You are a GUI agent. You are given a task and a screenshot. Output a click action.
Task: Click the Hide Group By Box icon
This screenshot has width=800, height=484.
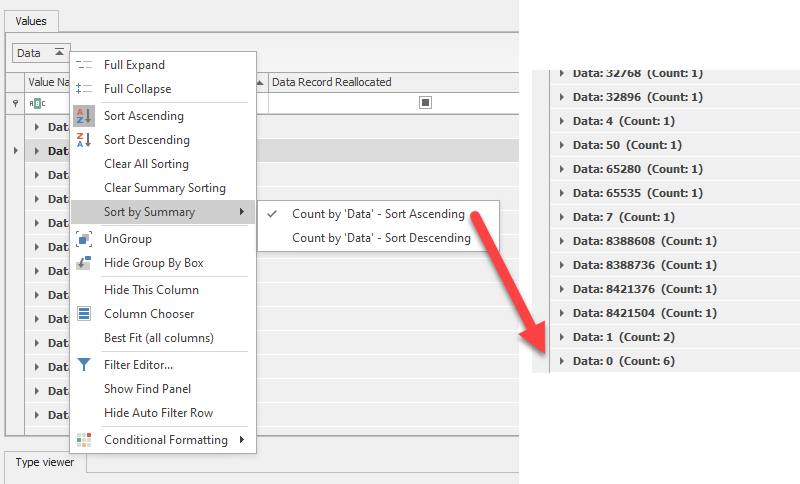pos(84,263)
